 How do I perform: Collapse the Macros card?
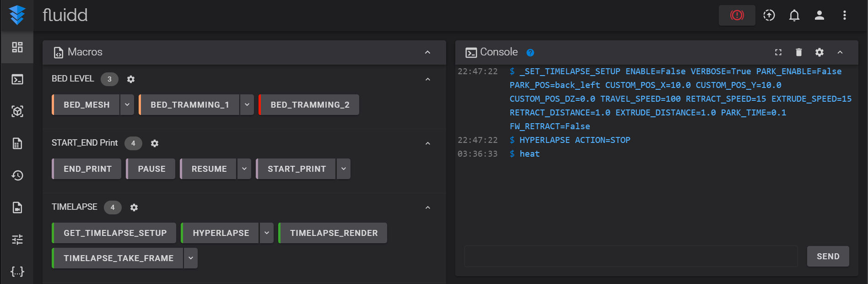click(x=428, y=52)
